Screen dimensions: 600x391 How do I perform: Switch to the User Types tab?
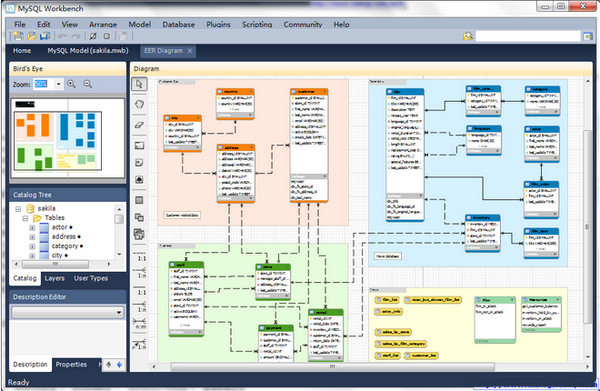pyautogui.click(x=91, y=278)
